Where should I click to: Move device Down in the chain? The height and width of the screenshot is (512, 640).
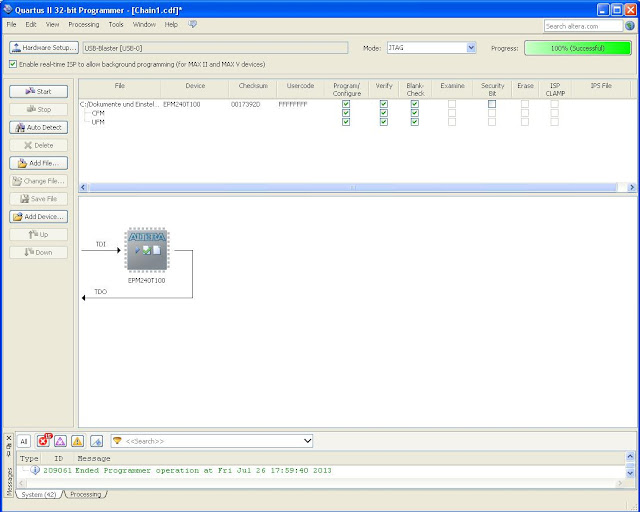coord(38,252)
